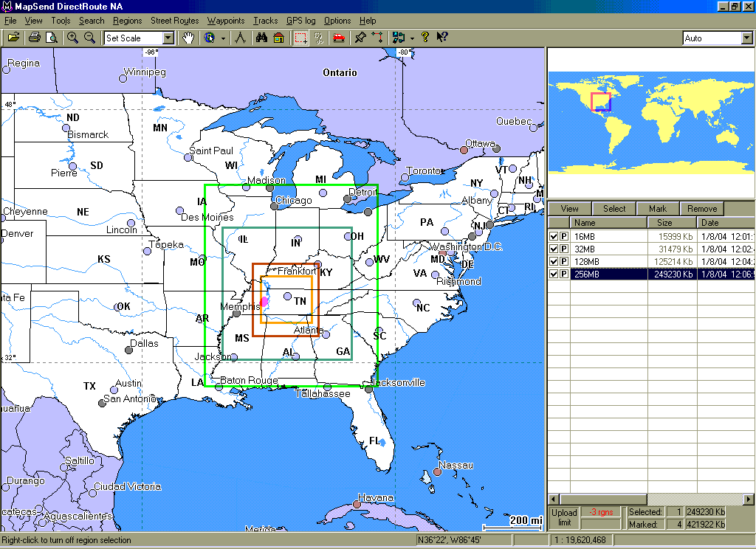Screen dimensions: 756x549
Task: Print the map with the printer icon
Action: click(34, 38)
